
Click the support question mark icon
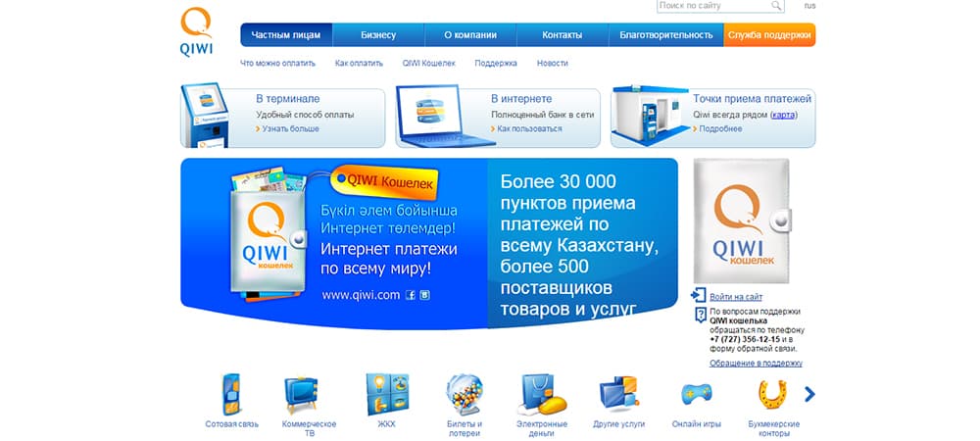click(701, 315)
